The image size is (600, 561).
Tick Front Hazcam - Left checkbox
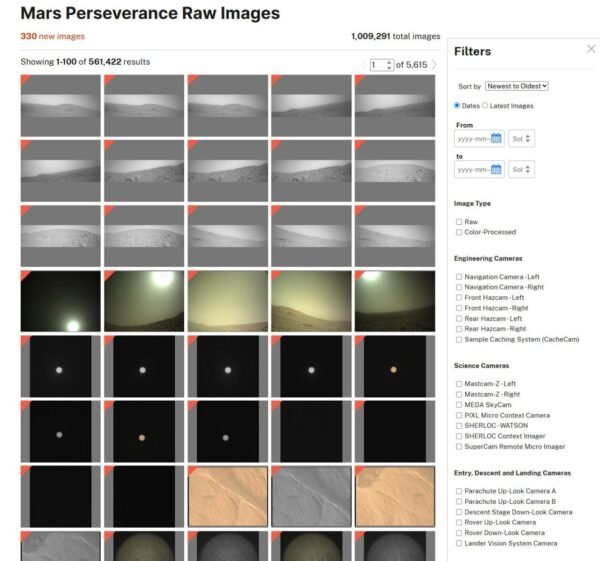[459, 298]
